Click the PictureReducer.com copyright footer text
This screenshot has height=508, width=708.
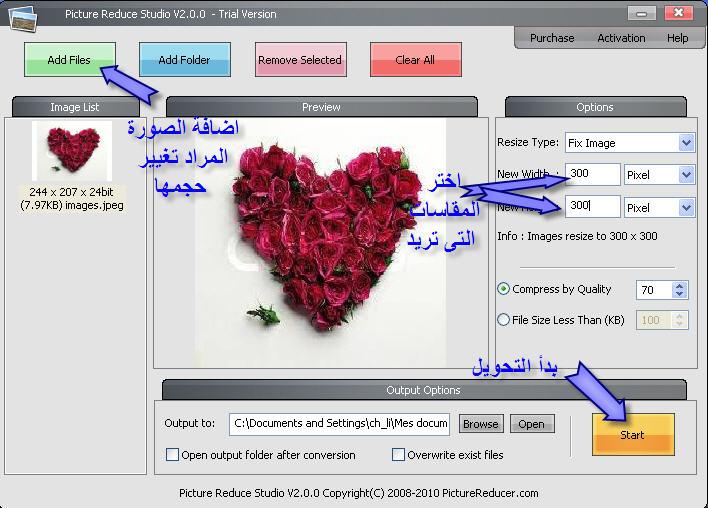coord(359,493)
